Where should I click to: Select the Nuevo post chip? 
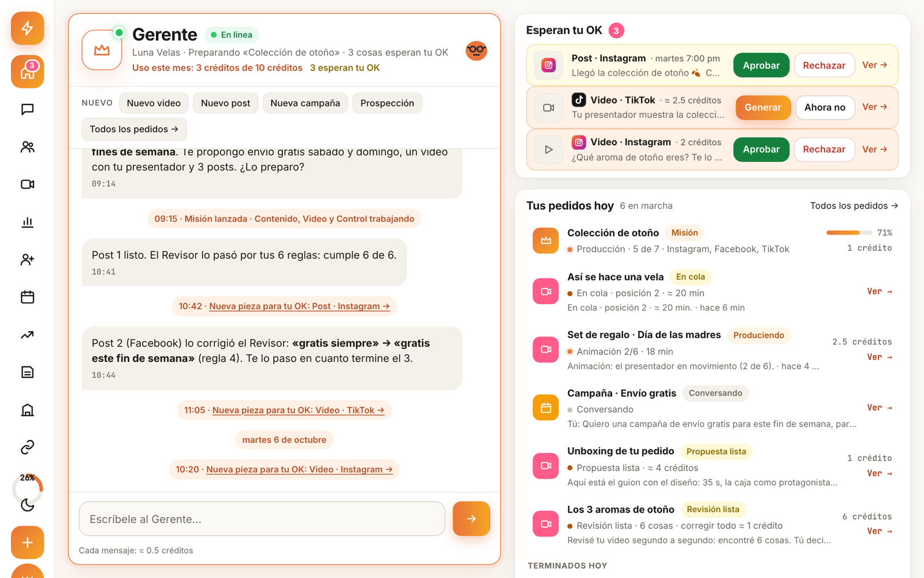click(225, 103)
